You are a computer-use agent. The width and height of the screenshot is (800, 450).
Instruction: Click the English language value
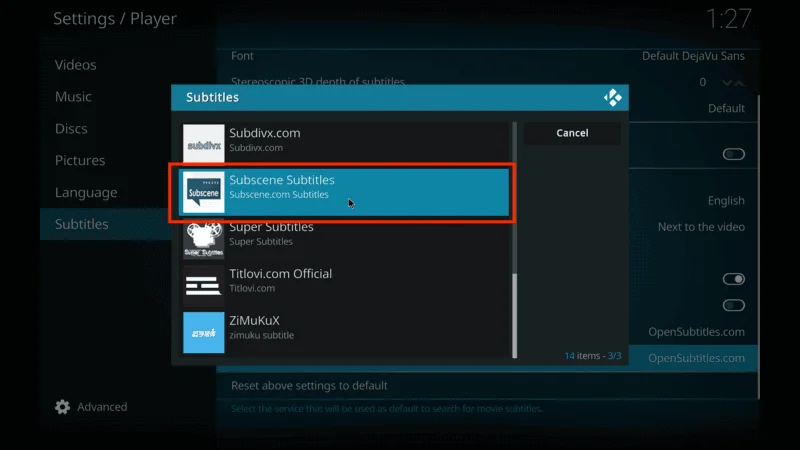[726, 201]
